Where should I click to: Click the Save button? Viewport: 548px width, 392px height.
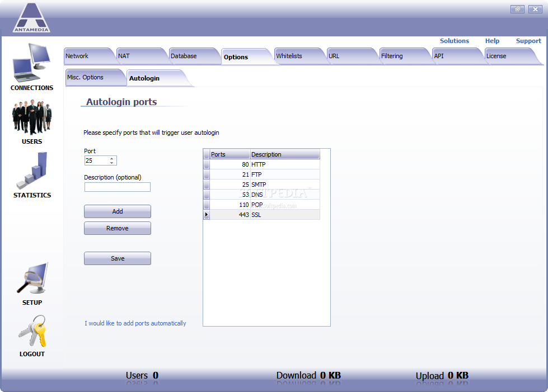(x=118, y=258)
